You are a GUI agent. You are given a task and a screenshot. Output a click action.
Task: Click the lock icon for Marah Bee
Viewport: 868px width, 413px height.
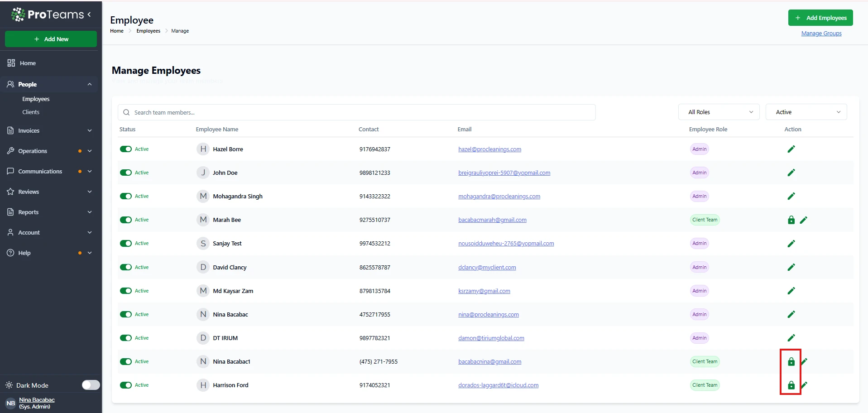point(791,220)
